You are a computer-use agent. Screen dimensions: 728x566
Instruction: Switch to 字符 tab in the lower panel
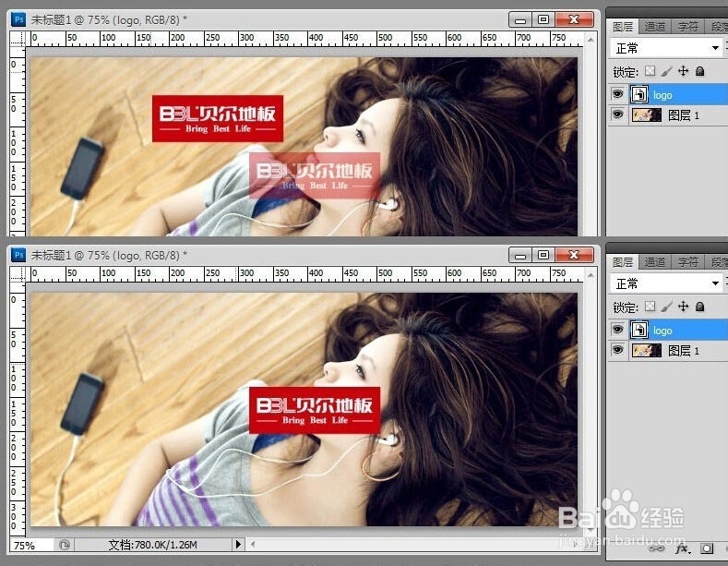coord(687,262)
